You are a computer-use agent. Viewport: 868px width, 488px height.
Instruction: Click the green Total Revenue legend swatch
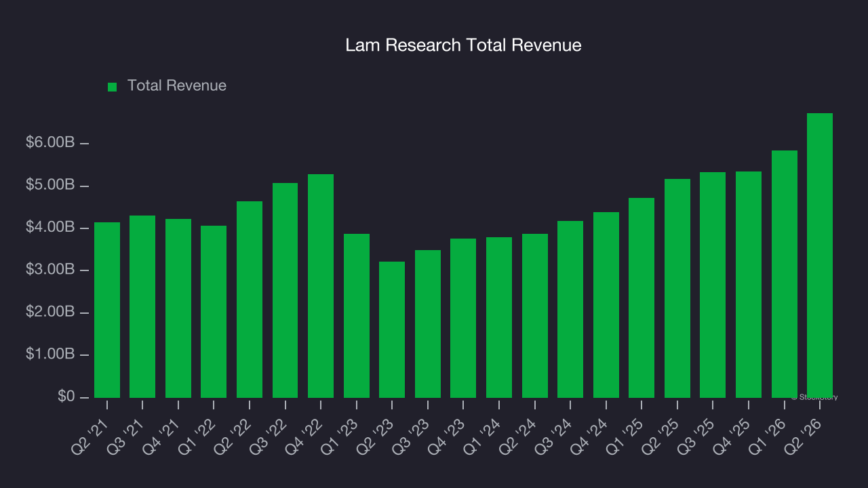(x=113, y=87)
